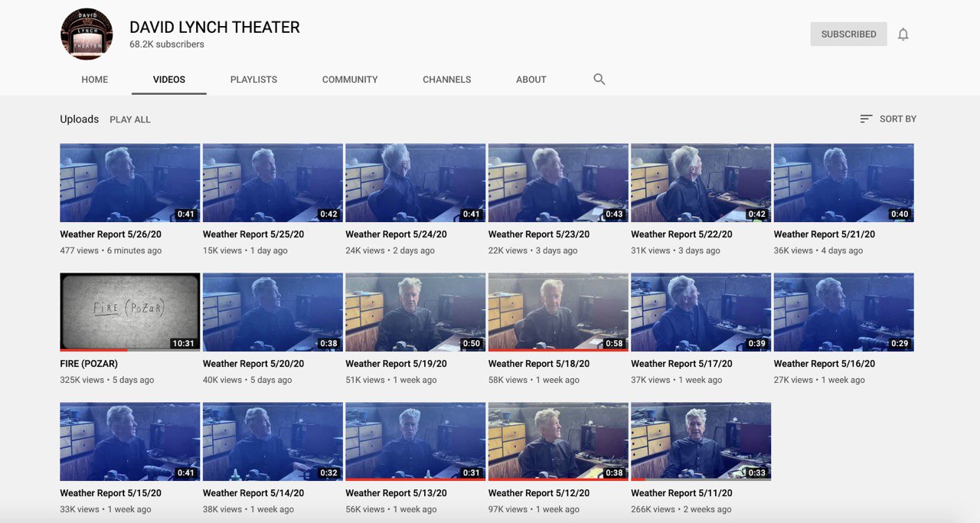Viewport: 980px width, 523px height.
Task: Play the Weather Report 5/17/20 thumbnail
Action: coord(701,312)
